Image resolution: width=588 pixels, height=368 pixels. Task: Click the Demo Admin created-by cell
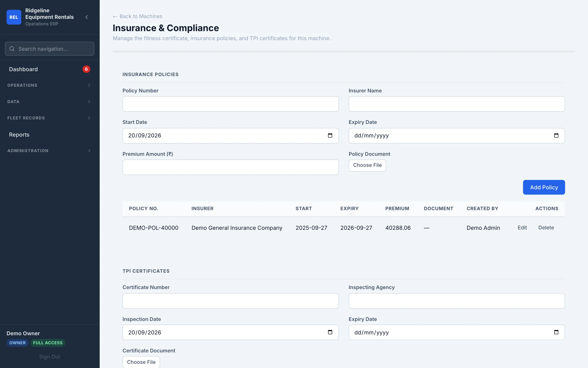tap(483, 228)
